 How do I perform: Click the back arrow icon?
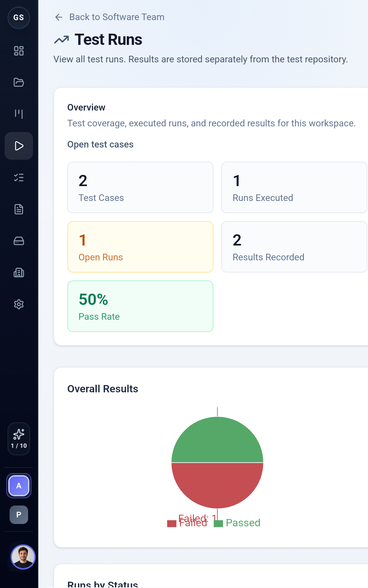click(59, 17)
